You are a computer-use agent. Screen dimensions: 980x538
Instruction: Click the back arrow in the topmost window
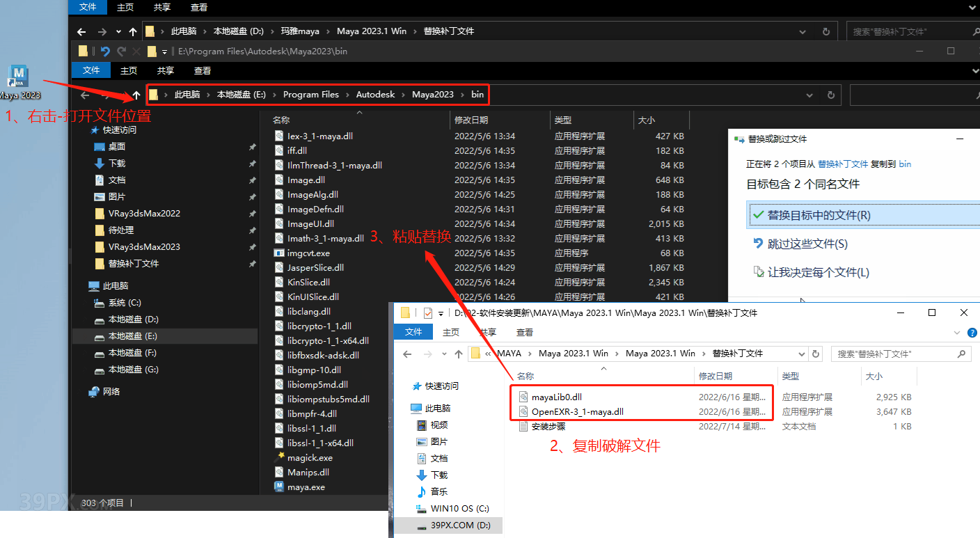tap(81, 31)
